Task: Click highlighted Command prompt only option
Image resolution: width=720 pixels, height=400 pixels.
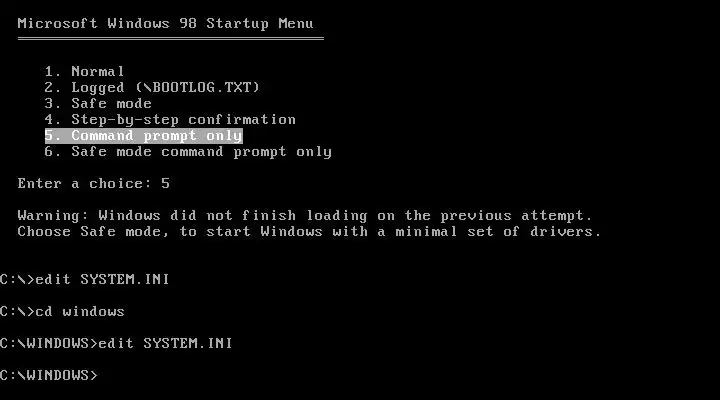Action: tap(144, 136)
